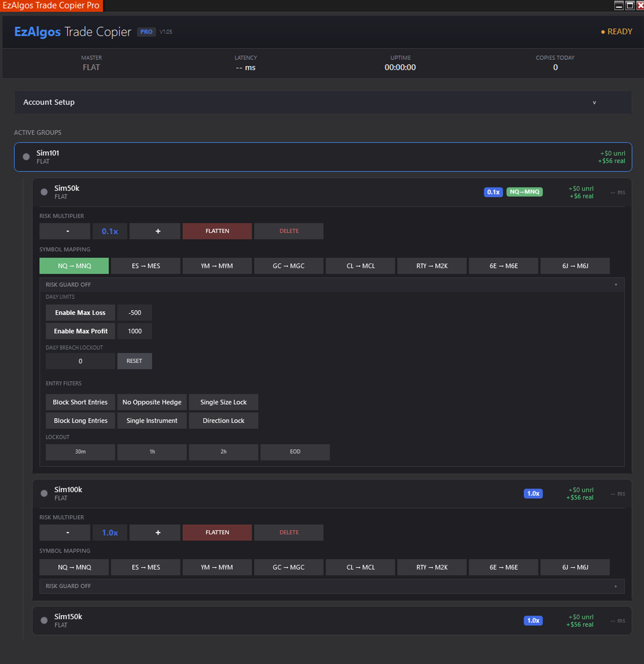Increase risk multiplier for Sim50k
This screenshot has height=664, width=644.
tap(155, 231)
